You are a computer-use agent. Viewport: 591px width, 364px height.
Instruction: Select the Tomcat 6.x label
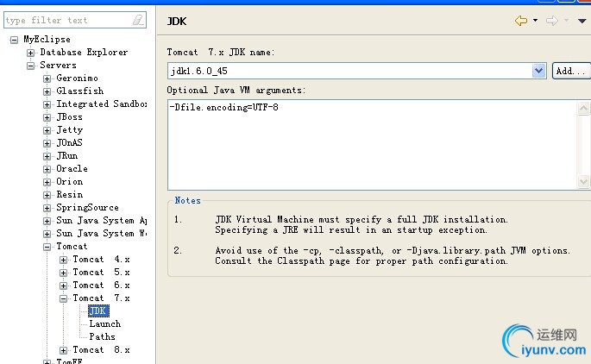coord(101,285)
